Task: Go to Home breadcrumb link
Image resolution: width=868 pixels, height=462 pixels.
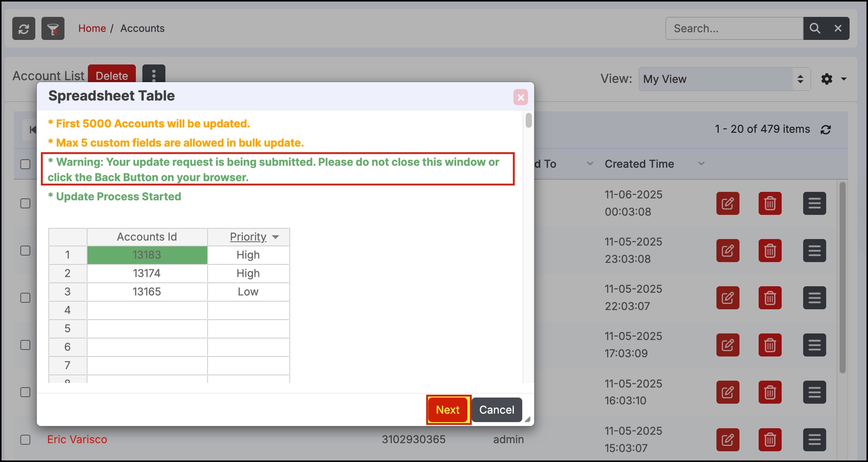Action: [x=92, y=28]
